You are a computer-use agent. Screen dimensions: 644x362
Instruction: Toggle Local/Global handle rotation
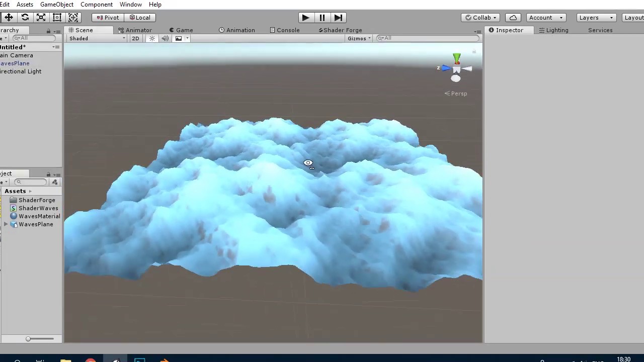click(140, 18)
